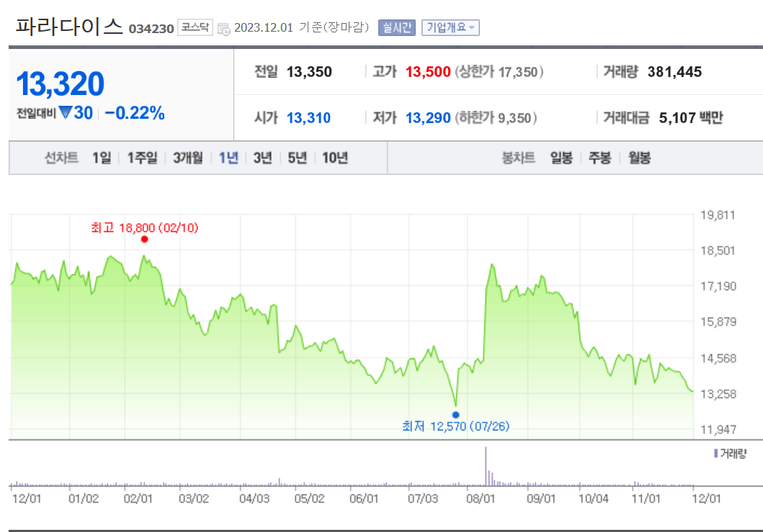
Task: Click the 19,811 y-axis price label
Action: point(718,215)
